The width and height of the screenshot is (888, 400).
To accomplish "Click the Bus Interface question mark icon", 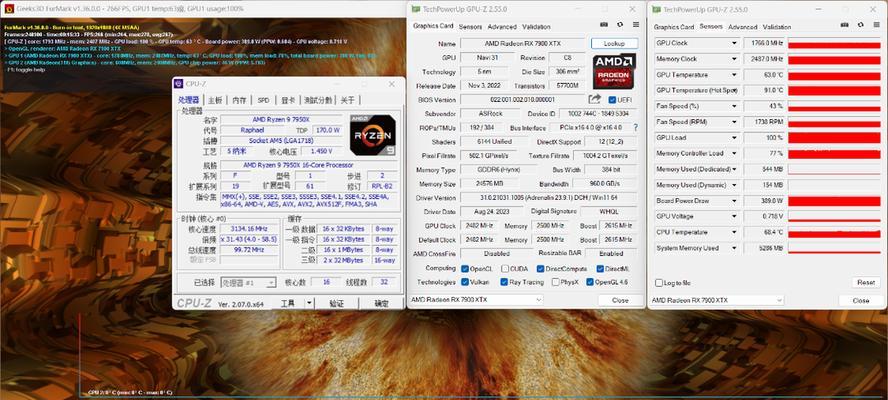I will tap(635, 127).
